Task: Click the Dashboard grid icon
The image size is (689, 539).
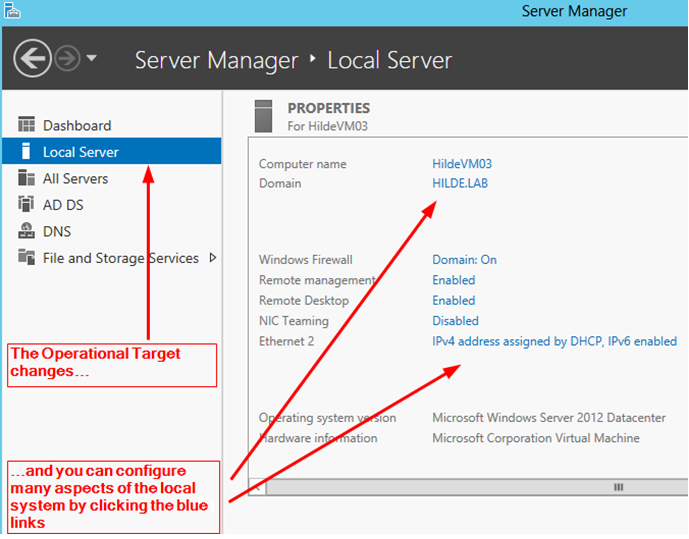Action: 26,125
